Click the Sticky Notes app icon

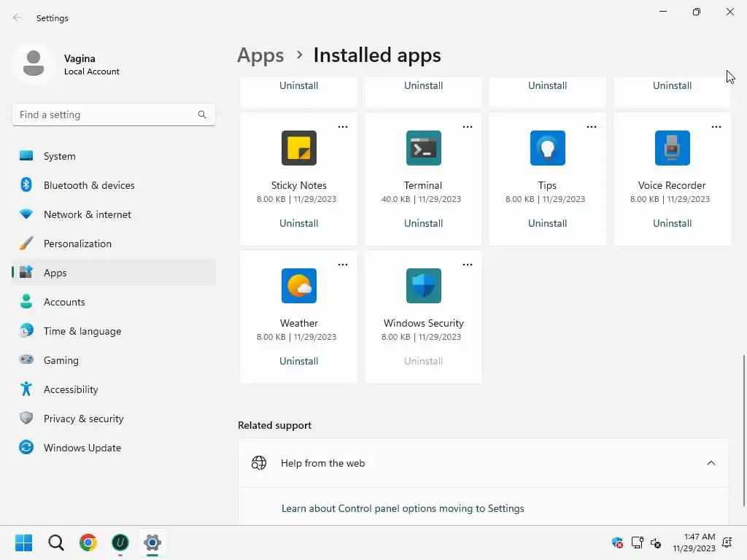298,148
